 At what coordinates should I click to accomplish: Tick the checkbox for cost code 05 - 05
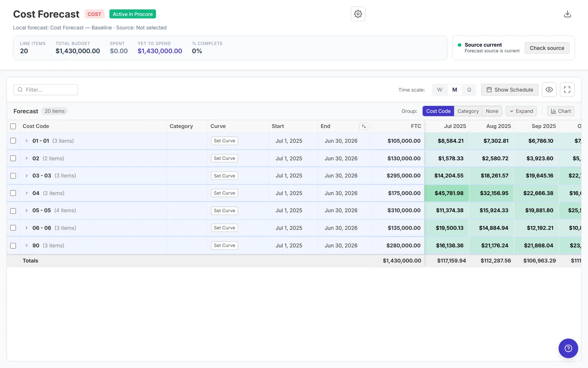pyautogui.click(x=13, y=211)
